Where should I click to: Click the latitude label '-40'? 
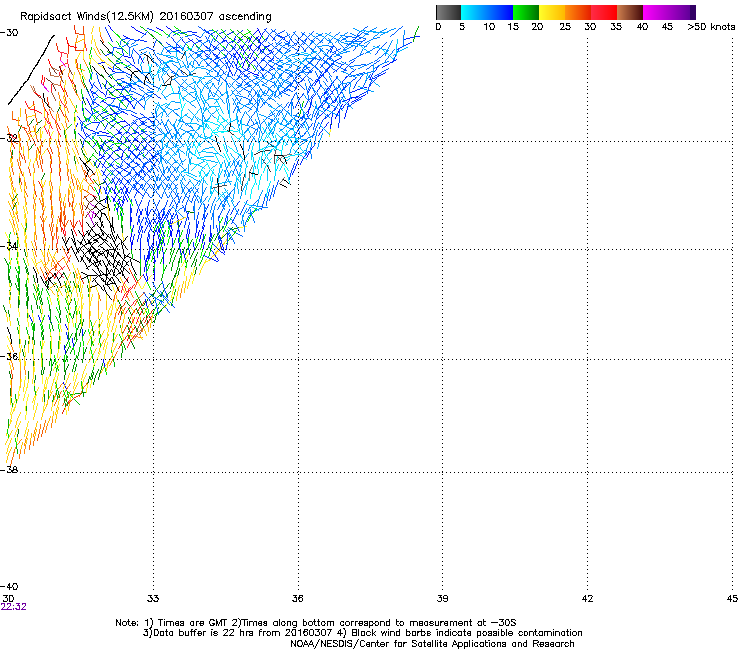coord(9,587)
